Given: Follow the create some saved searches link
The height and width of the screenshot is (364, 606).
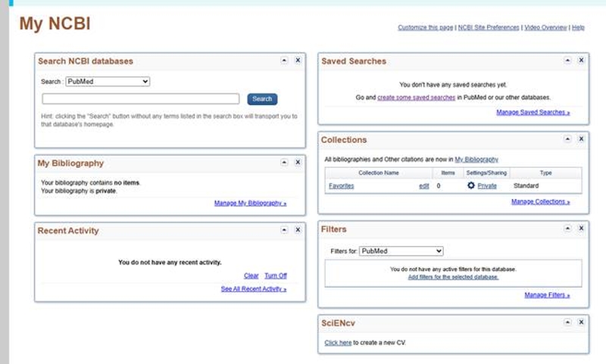Looking at the screenshot, I should pyautogui.click(x=416, y=98).
